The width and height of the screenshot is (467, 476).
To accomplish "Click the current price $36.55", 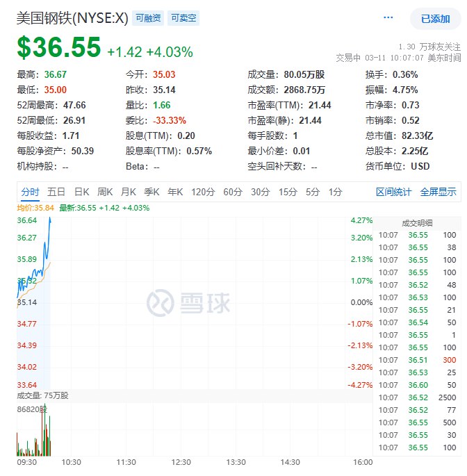I will 59,47.
